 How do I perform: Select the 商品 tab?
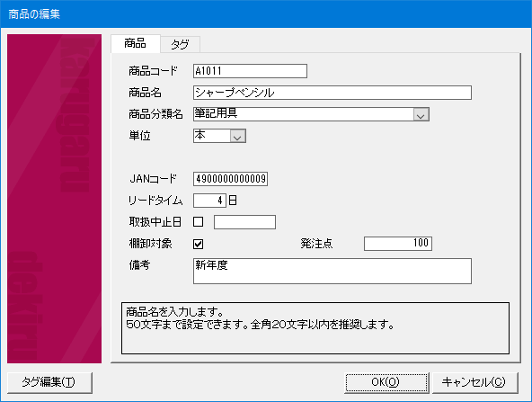coord(136,43)
